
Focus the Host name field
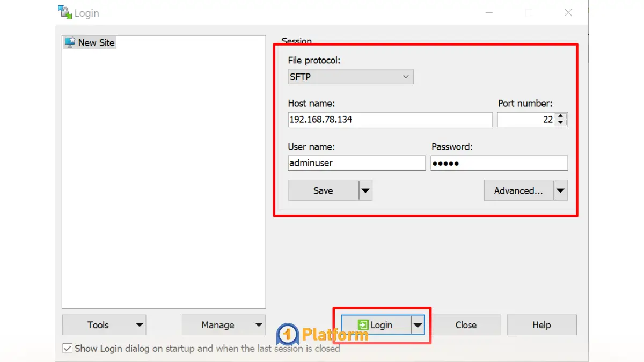pyautogui.click(x=390, y=120)
